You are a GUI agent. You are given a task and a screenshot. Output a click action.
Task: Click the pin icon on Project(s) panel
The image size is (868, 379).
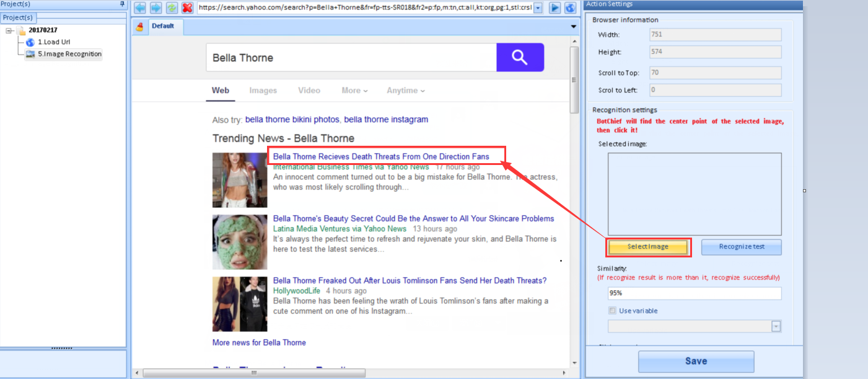(122, 4)
